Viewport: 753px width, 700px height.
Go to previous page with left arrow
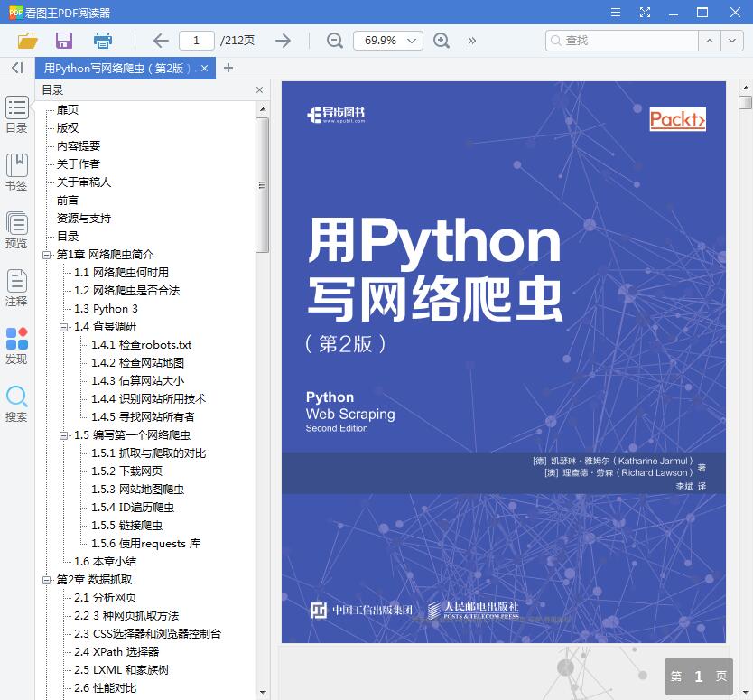(161, 41)
